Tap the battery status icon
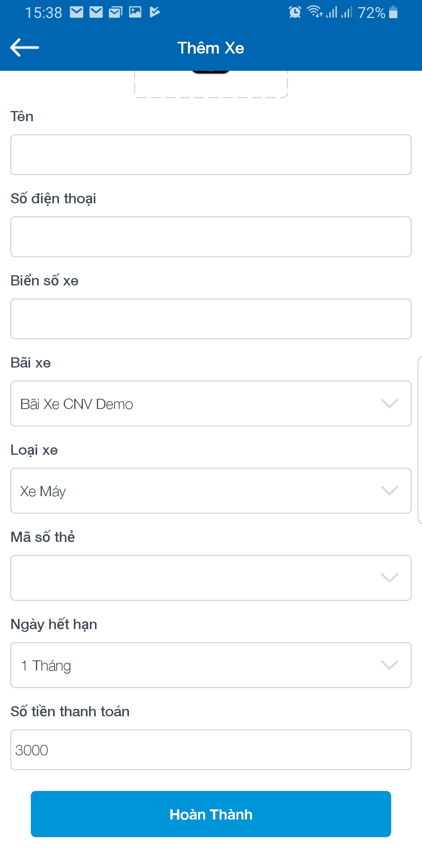Screen dimensions: 422x868 click(393, 13)
